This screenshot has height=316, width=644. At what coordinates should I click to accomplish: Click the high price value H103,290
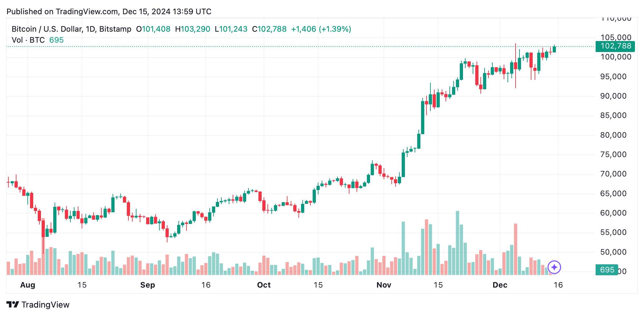coord(193,29)
